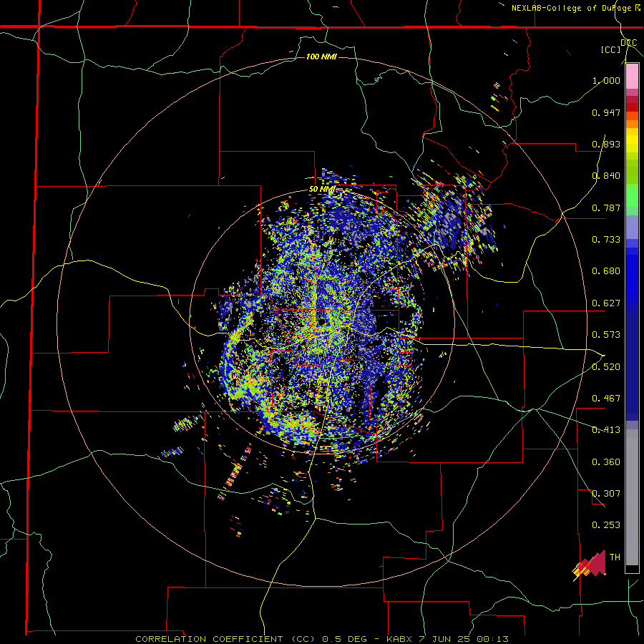Select the orange color scale segment
This screenshot has height=644, width=644.
point(632,124)
